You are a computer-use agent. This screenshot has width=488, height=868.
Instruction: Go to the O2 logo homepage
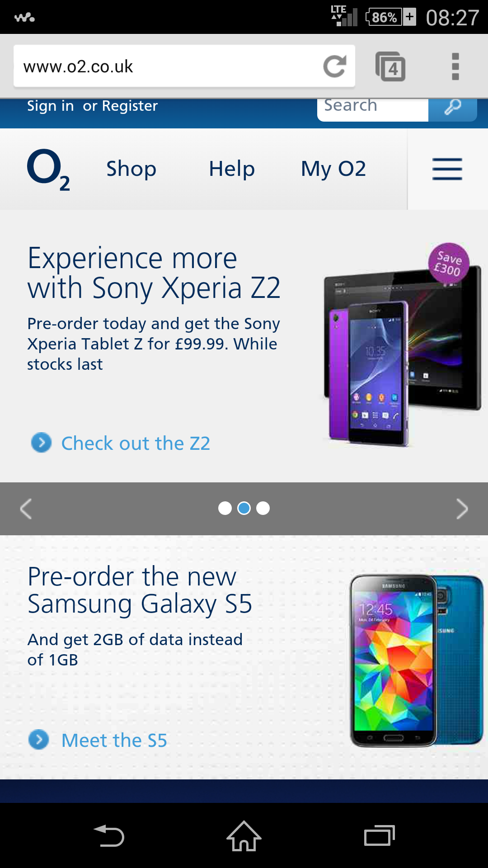(x=48, y=170)
